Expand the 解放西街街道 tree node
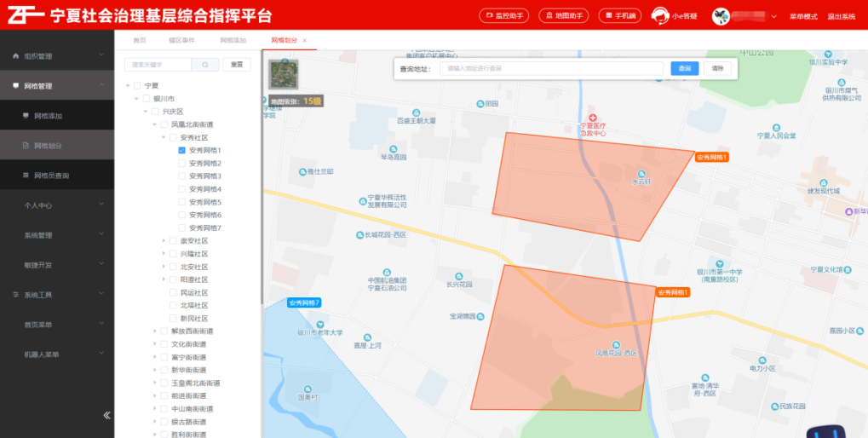The width and height of the screenshot is (868, 438). pyautogui.click(x=155, y=331)
